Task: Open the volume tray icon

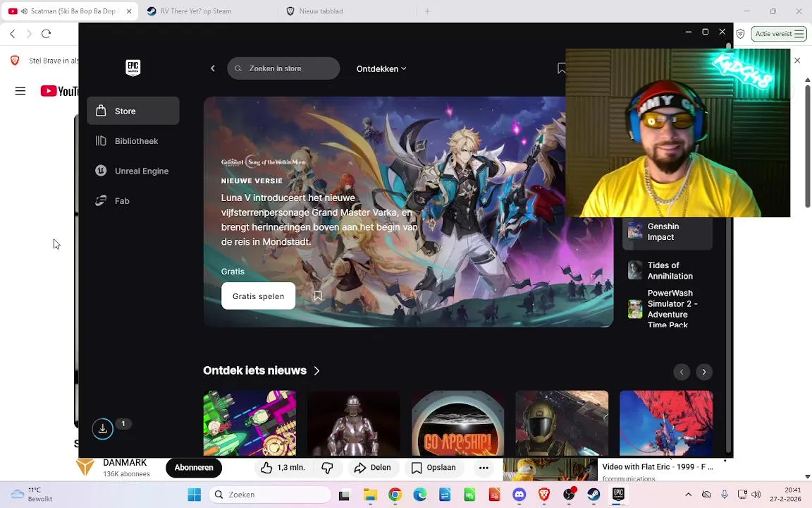Action: tap(756, 495)
